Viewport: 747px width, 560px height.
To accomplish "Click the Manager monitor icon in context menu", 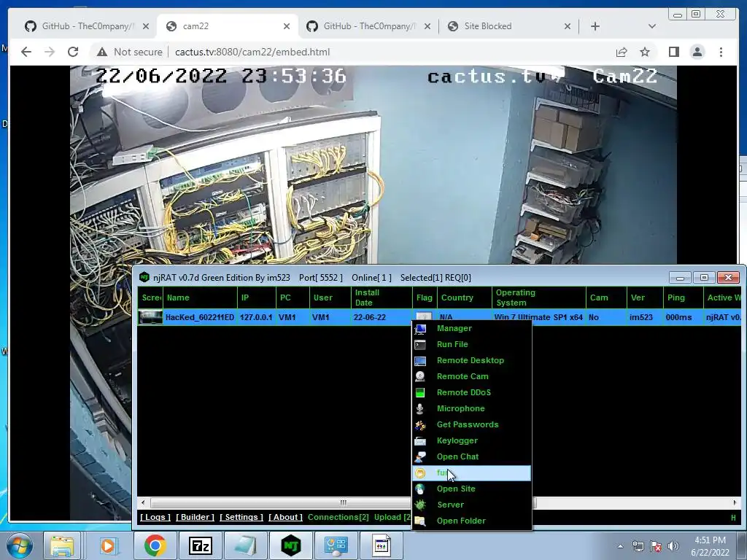I will (420, 329).
